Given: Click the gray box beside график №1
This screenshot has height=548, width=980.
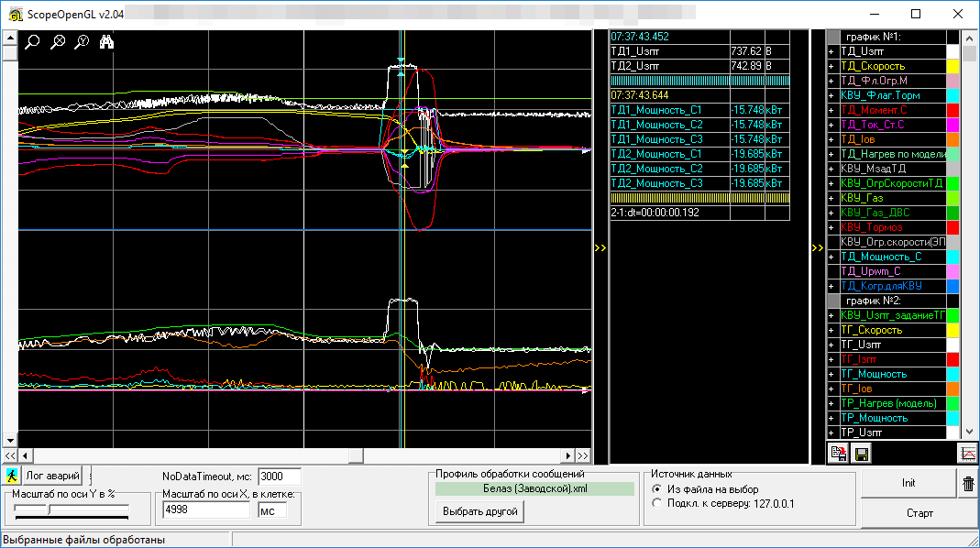Looking at the screenshot, I should coord(833,37).
